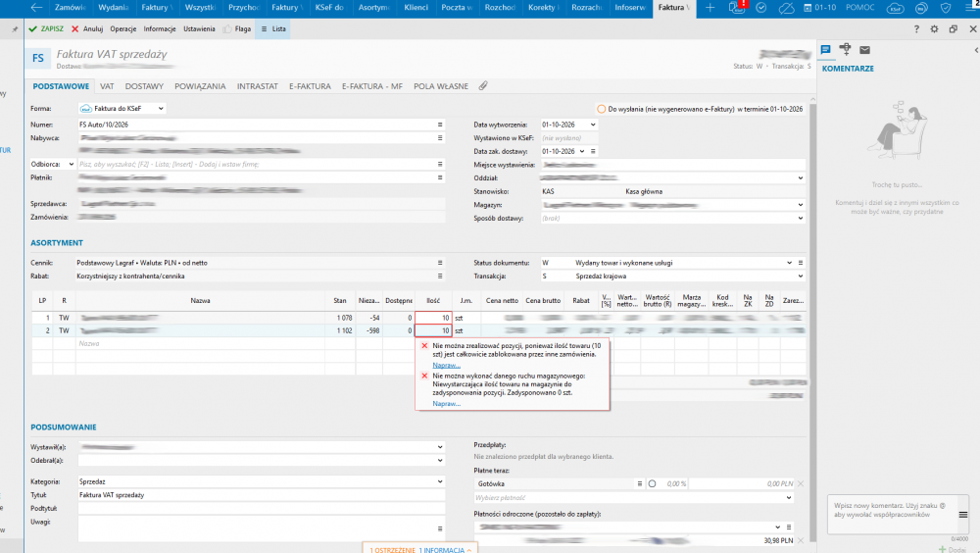The height and width of the screenshot is (553, 980).
Task: Click the KSeF cloud icon in top bar
Action: point(895,8)
